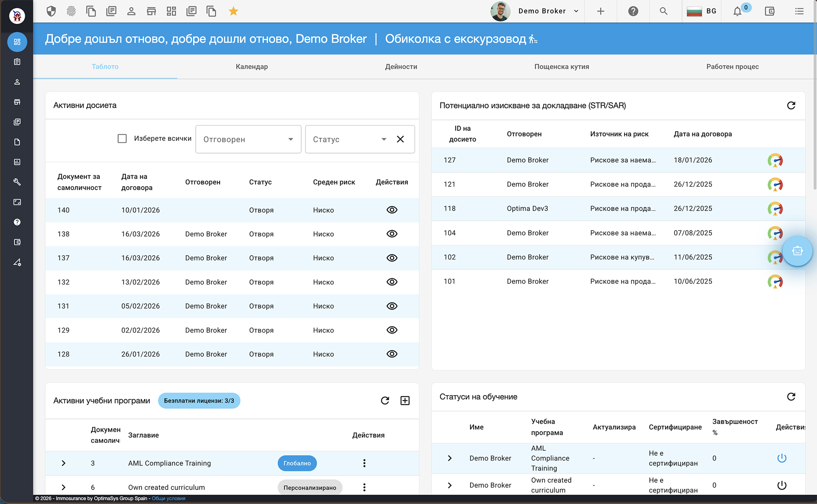Expand the AML Compliance Training curriculum row
The height and width of the screenshot is (504, 817).
point(63,463)
